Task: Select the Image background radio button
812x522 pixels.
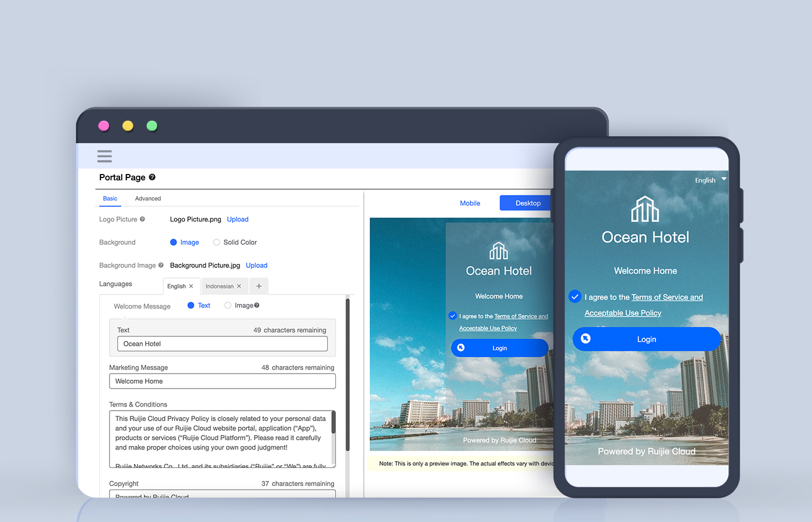Action: point(173,242)
